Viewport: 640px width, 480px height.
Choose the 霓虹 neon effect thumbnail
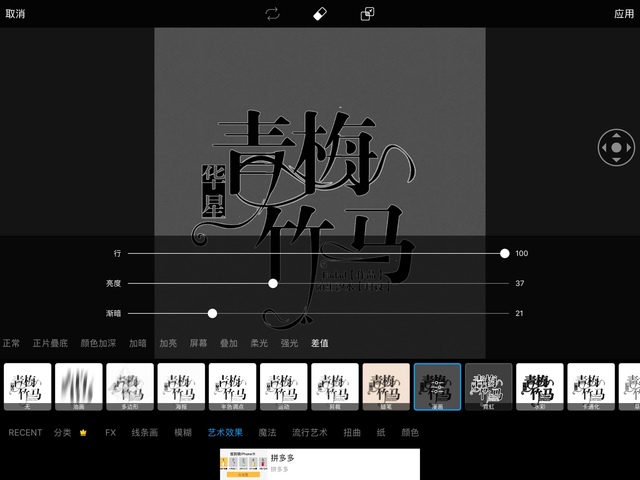tap(489, 387)
